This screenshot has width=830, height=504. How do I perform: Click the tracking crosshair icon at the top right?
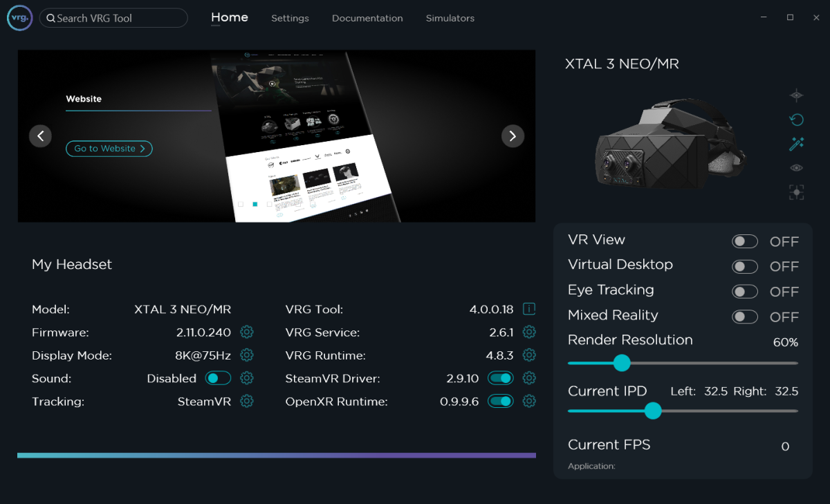point(796,95)
